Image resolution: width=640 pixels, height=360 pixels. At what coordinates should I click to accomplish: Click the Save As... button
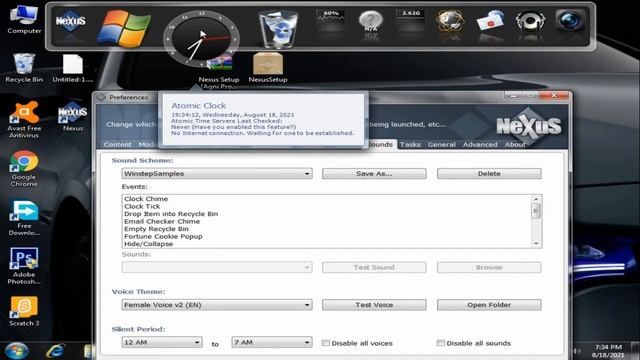[x=374, y=173]
